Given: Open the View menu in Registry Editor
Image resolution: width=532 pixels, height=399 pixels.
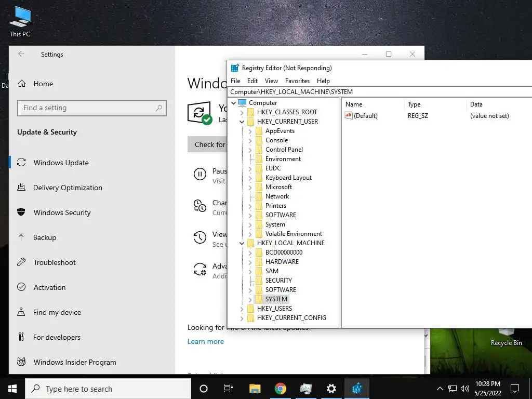Looking at the screenshot, I should click(271, 81).
